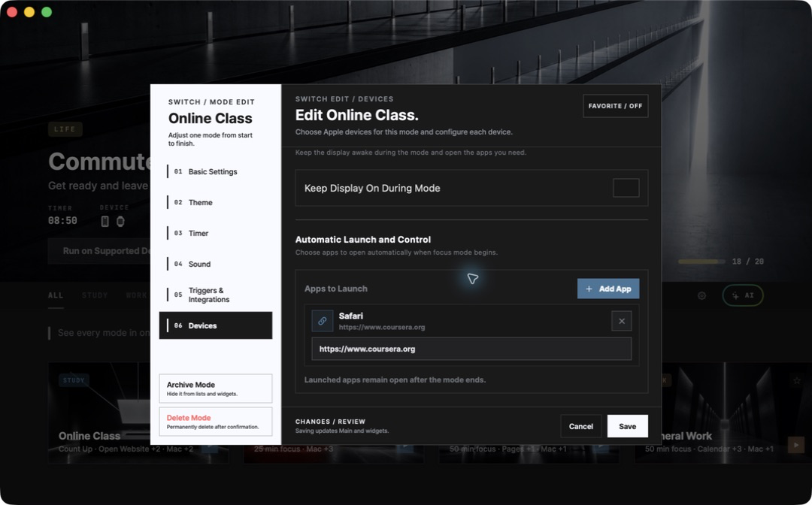This screenshot has width=812, height=505.
Task: Remove the Safari app entry
Action: 622,322
